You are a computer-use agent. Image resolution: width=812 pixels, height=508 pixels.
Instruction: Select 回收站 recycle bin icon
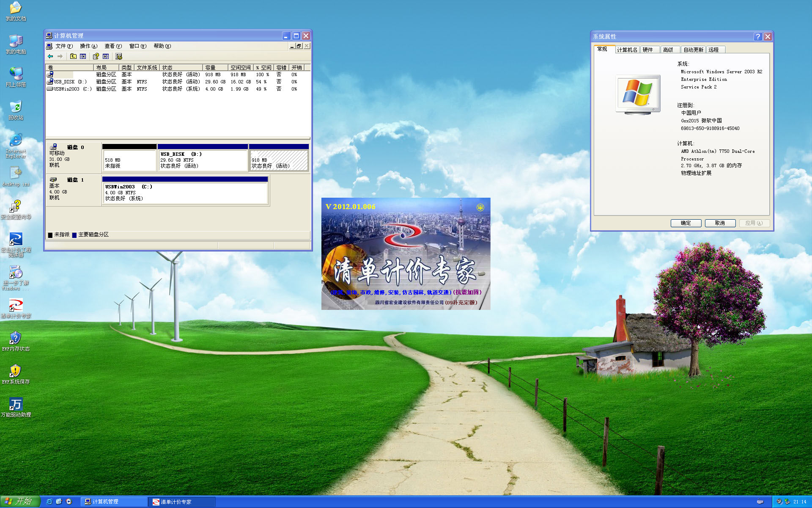pos(16,110)
